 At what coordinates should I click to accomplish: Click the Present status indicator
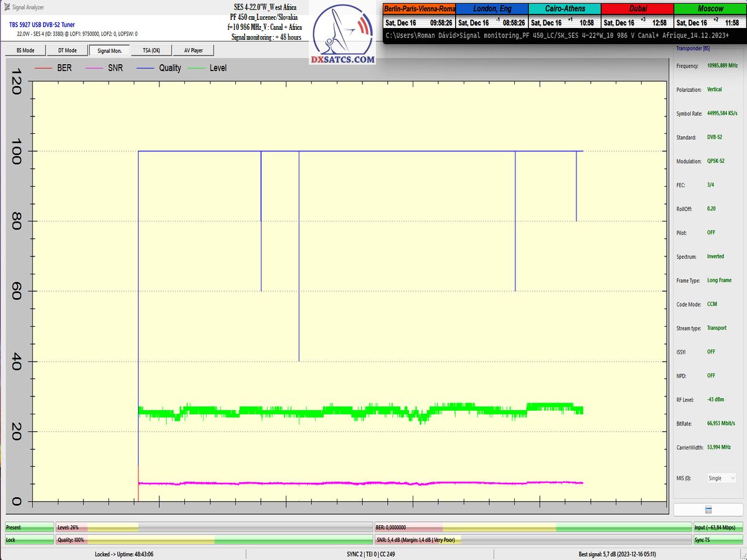29,528
